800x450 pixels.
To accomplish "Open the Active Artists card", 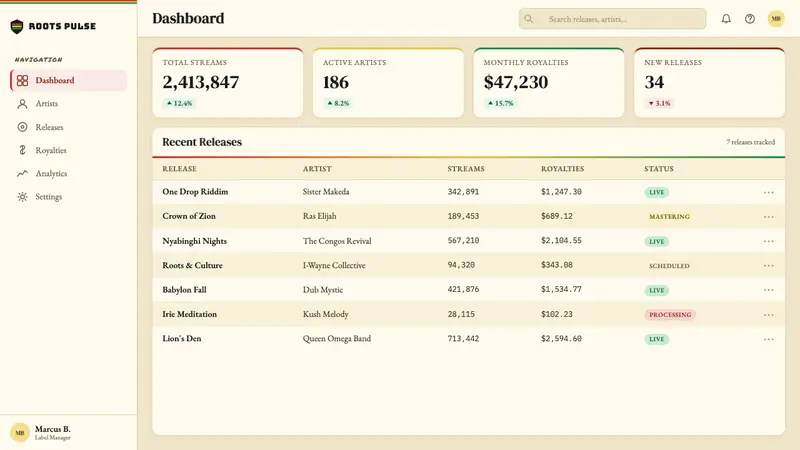I will (x=388, y=83).
